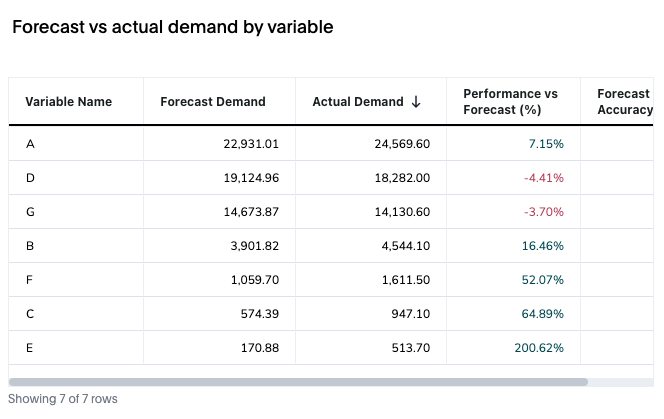Click forecast value 22,931.01
The image size is (664, 419).
pyautogui.click(x=251, y=144)
